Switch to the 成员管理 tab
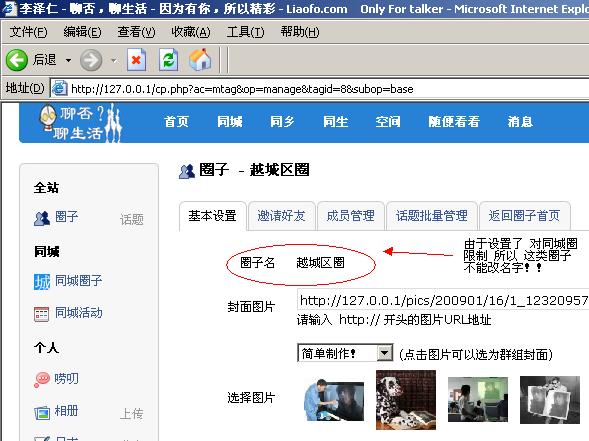The height and width of the screenshot is (441, 589). (350, 216)
